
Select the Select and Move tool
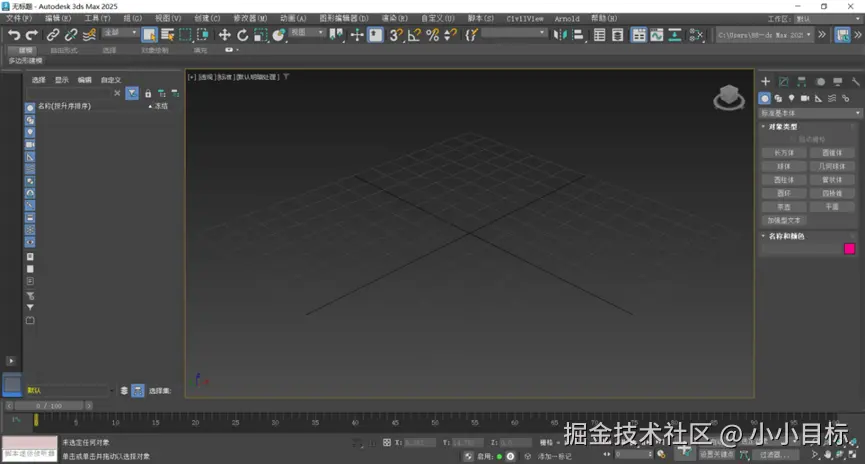coord(224,35)
